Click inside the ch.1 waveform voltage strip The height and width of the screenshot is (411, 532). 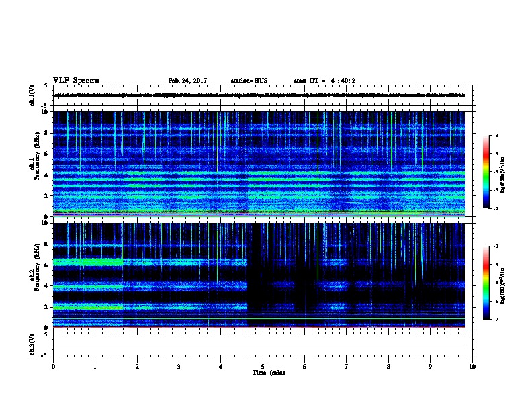[264, 95]
